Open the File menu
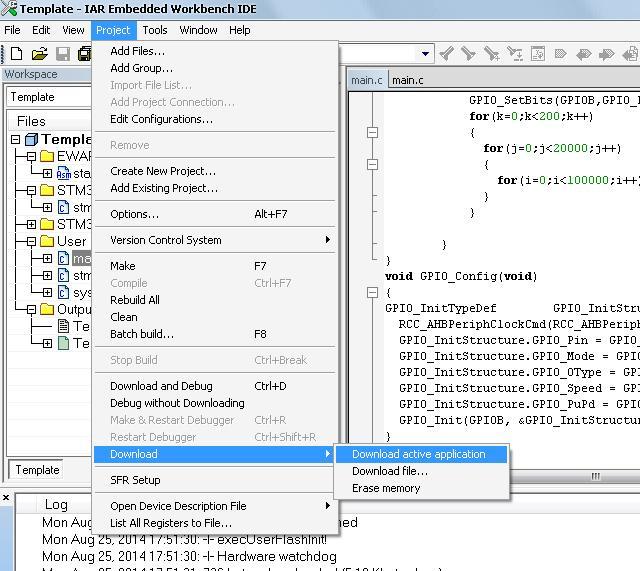The width and height of the screenshot is (640, 571). tap(12, 30)
